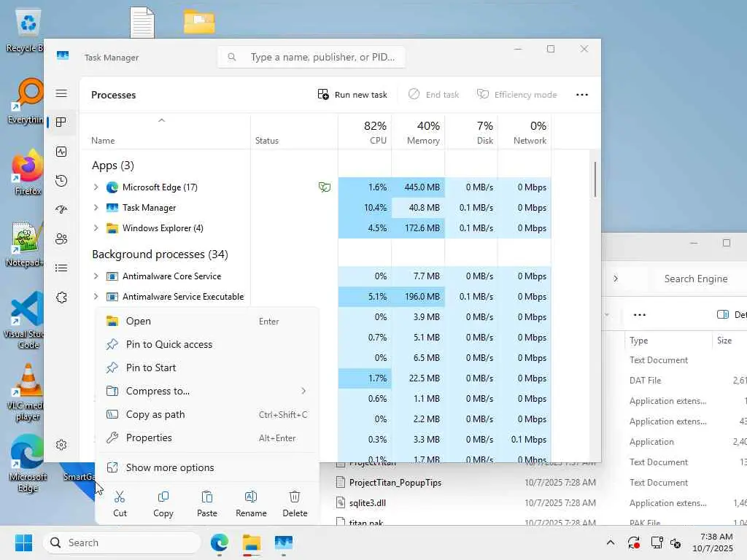Select the folder icon on desktop

tap(199, 22)
